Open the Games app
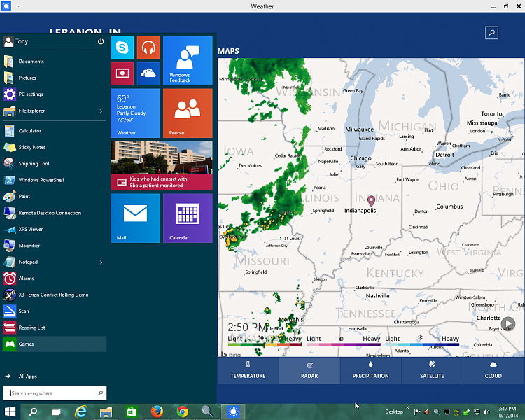The height and width of the screenshot is (420, 525). coord(55,344)
